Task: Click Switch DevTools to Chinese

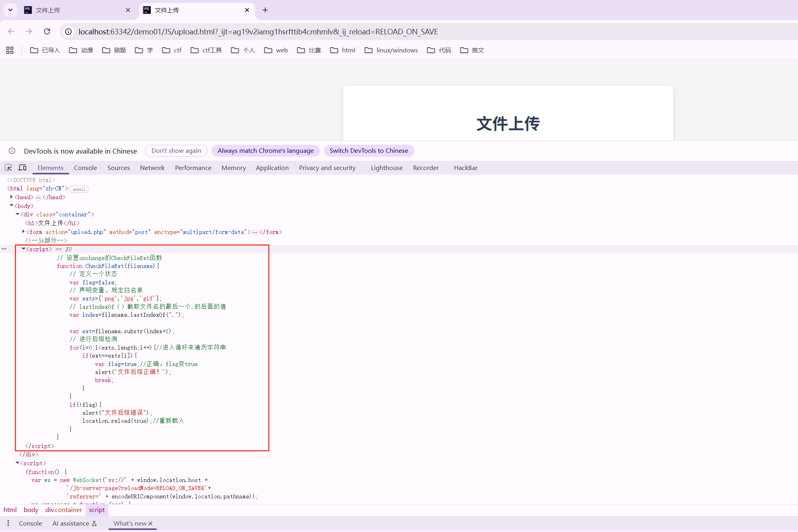Action: pyautogui.click(x=368, y=151)
